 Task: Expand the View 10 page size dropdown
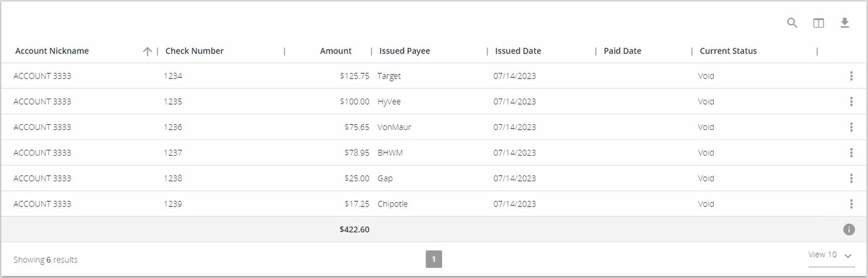(830, 255)
